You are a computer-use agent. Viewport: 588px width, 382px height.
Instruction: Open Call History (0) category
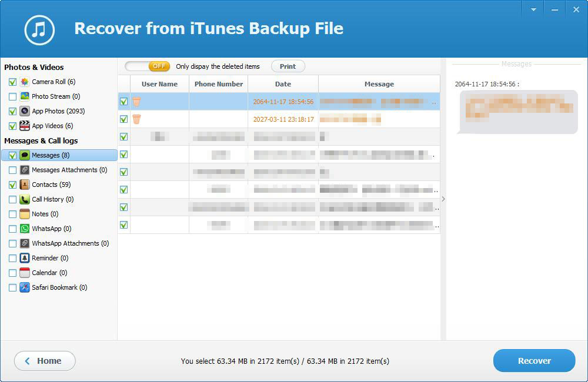tap(53, 199)
